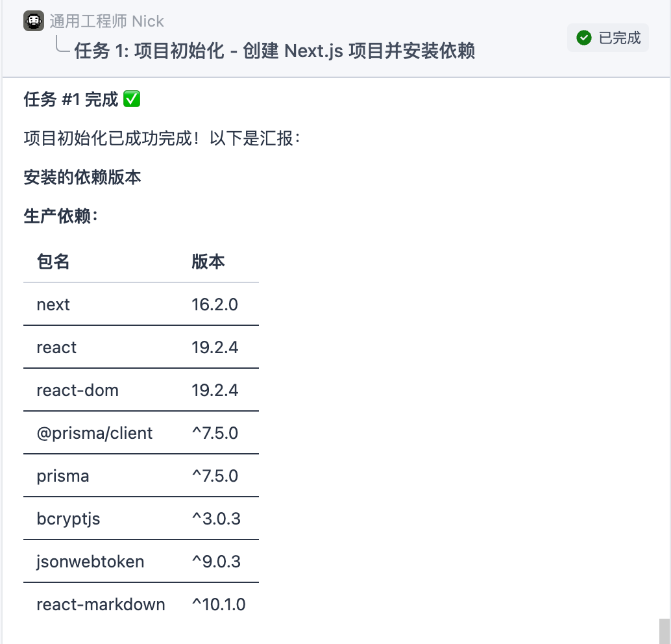Collapse the 生产依赖 section
This screenshot has width=671, height=644.
62,214
